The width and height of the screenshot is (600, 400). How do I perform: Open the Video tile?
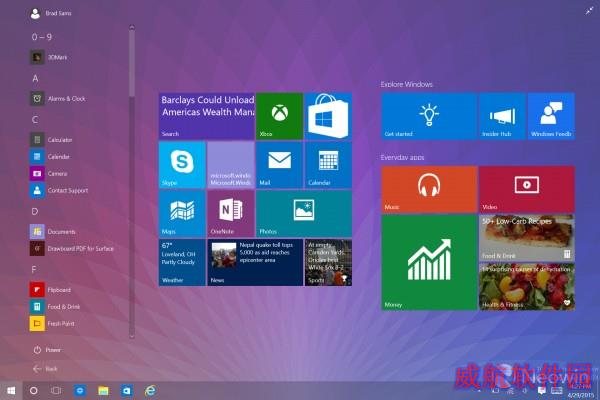pyautogui.click(x=527, y=189)
